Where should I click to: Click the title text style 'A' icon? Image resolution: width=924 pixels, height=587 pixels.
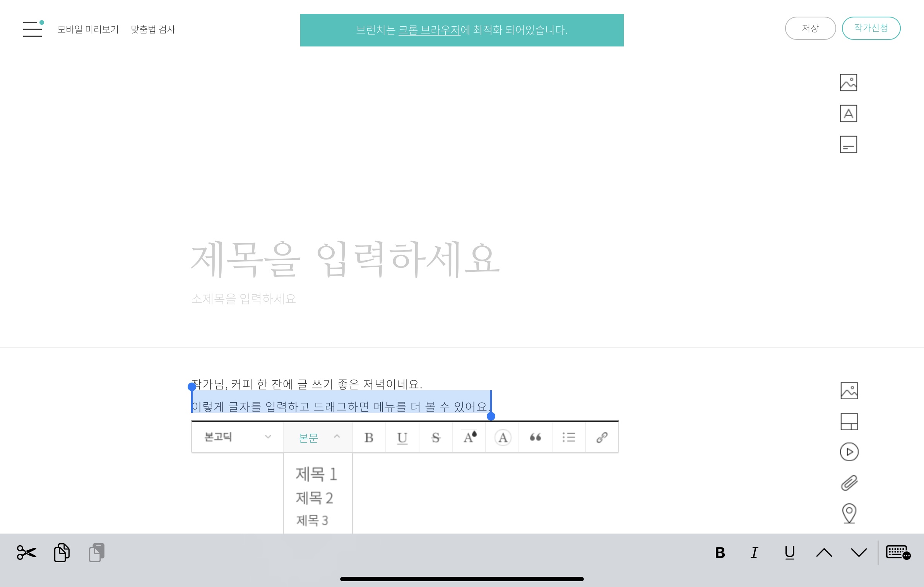[848, 113]
